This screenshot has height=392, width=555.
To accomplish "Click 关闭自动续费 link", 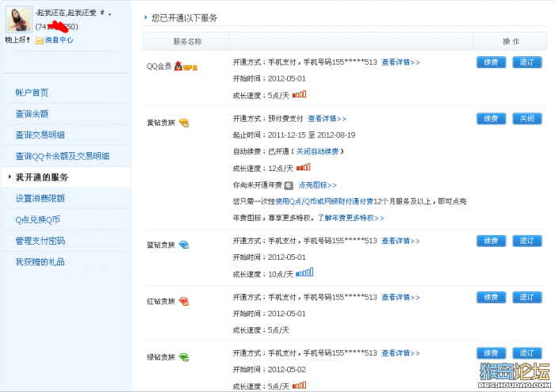I will coord(317,151).
